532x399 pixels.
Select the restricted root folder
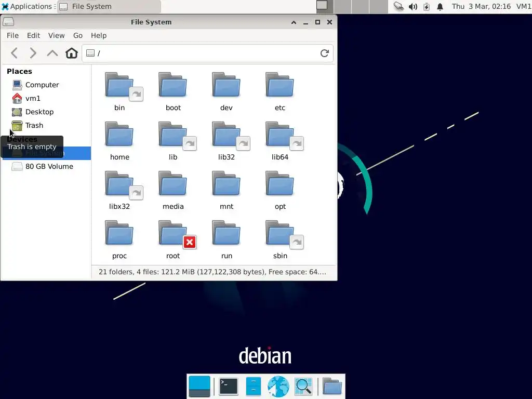point(173,240)
